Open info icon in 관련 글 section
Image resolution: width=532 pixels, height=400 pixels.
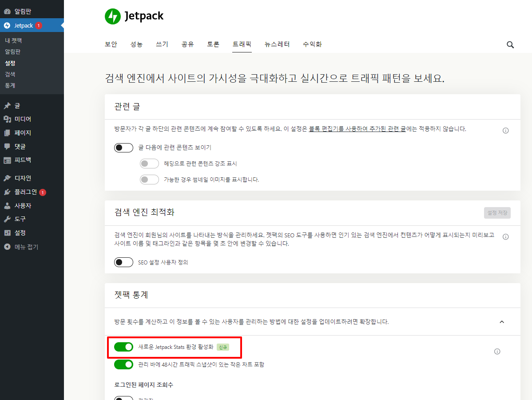(x=505, y=130)
